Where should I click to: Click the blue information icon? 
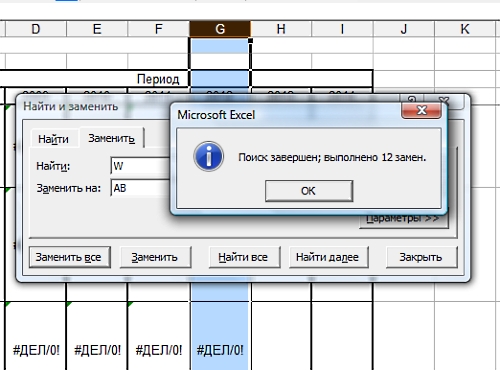[x=209, y=156]
